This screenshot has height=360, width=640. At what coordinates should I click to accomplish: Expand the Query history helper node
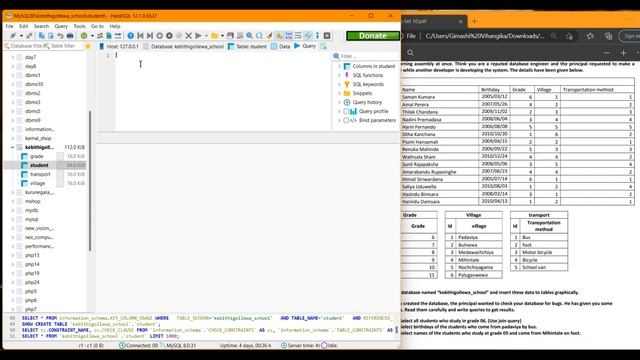339,102
